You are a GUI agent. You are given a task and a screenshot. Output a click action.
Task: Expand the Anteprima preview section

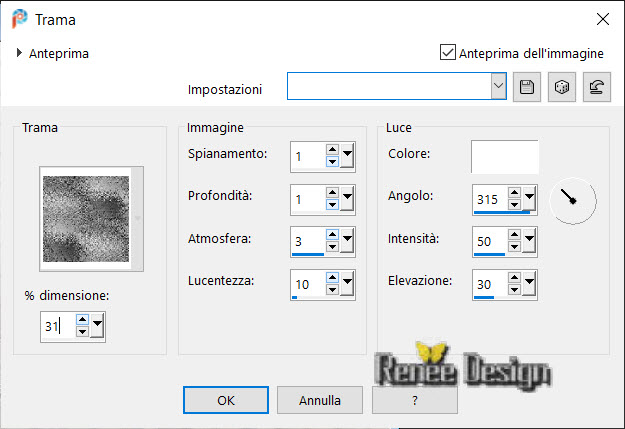pyautogui.click(x=18, y=53)
